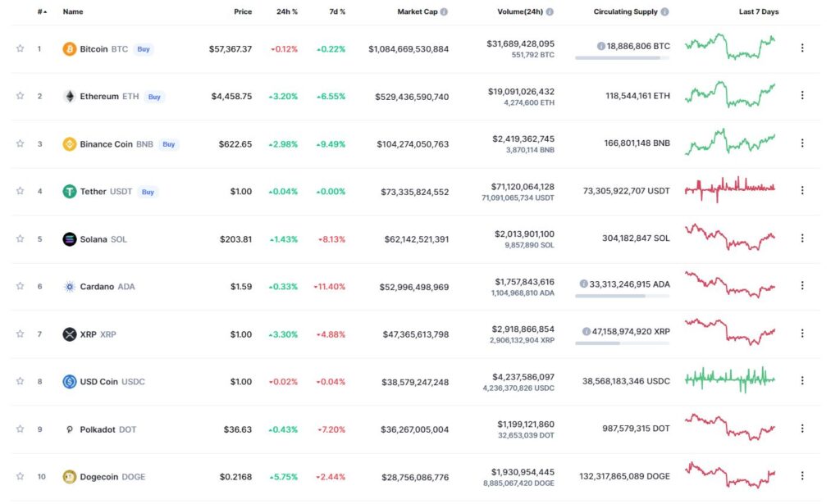Viewport: 840px width, 504px height.
Task: Open the three-dot menu for Ethereum row
Action: pos(802,95)
